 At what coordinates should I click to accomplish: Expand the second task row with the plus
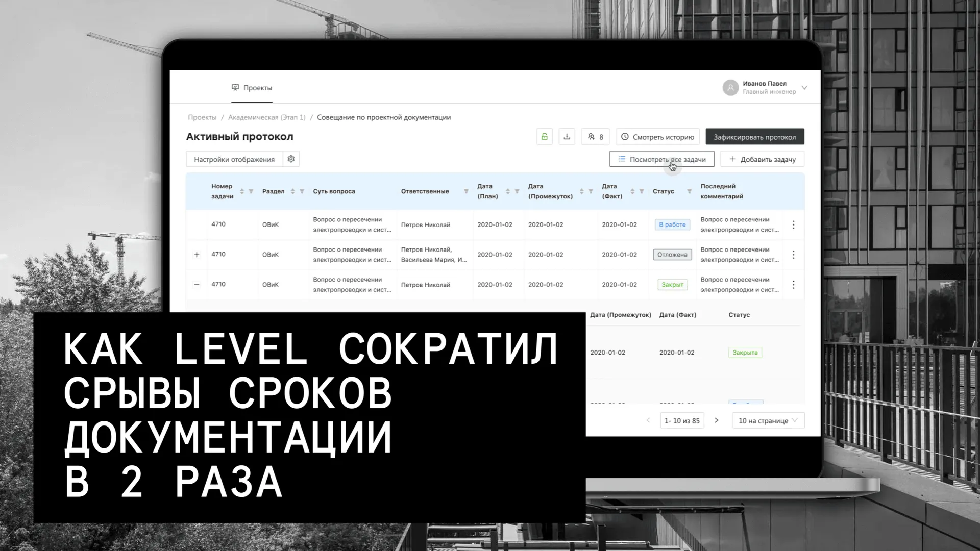coord(197,254)
